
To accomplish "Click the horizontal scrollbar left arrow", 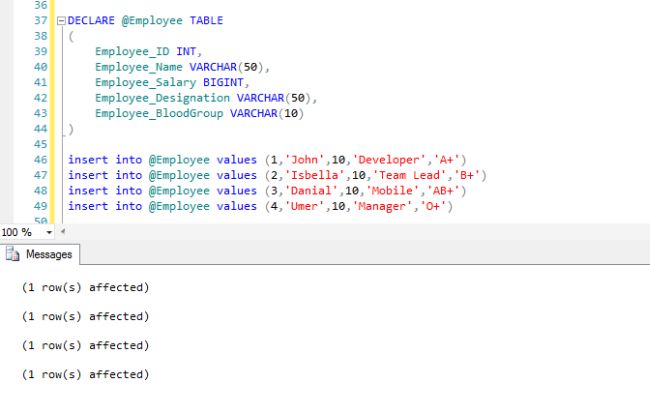I will pyautogui.click(x=63, y=232).
